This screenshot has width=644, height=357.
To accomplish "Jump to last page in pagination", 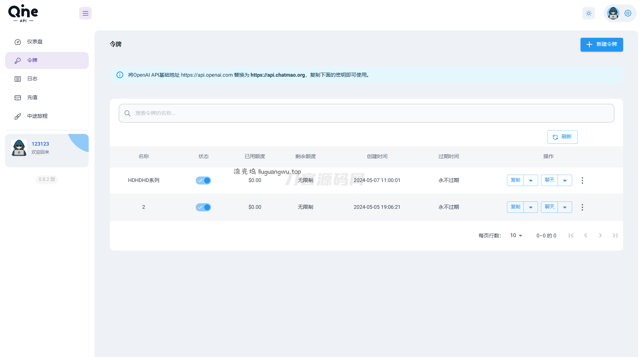I will coord(615,236).
